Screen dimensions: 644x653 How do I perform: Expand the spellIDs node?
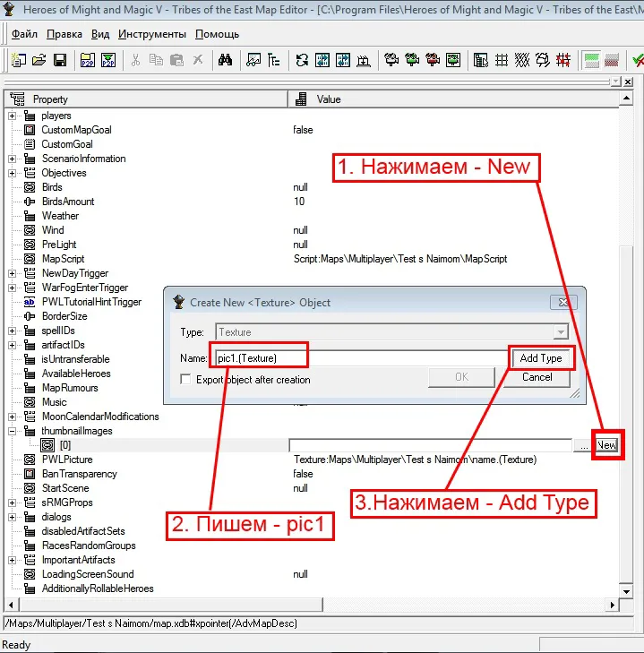[x=12, y=331]
